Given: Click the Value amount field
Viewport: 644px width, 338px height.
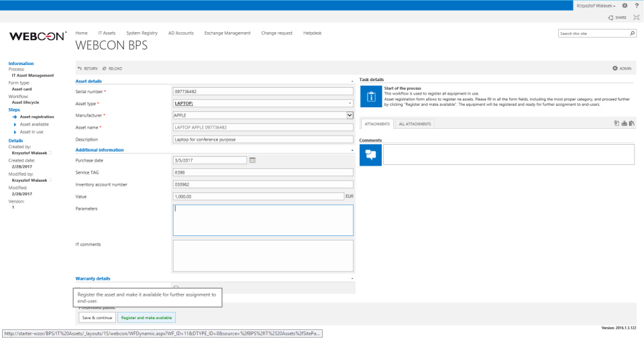Looking at the screenshot, I should [258, 196].
